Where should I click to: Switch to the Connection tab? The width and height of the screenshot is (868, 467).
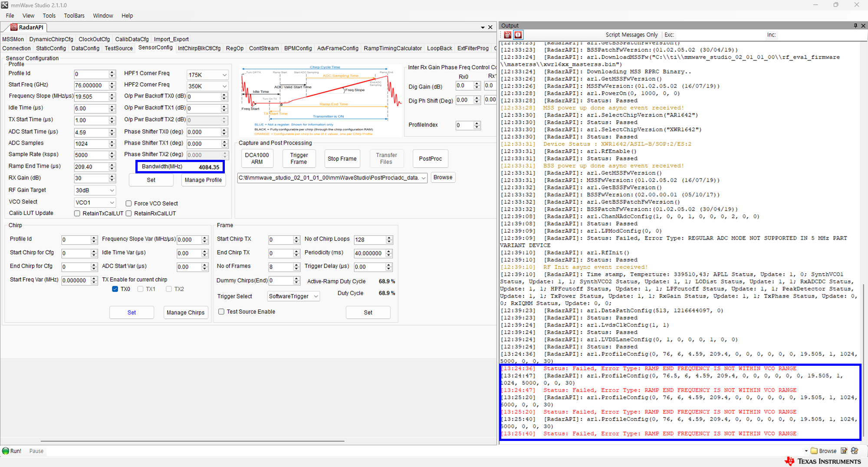click(x=16, y=48)
